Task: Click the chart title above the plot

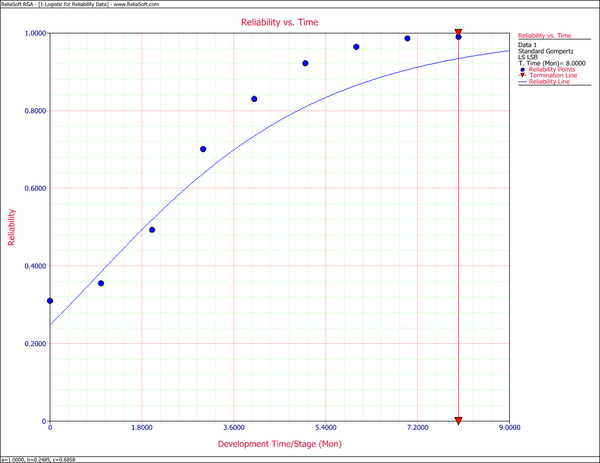Action: (279, 21)
